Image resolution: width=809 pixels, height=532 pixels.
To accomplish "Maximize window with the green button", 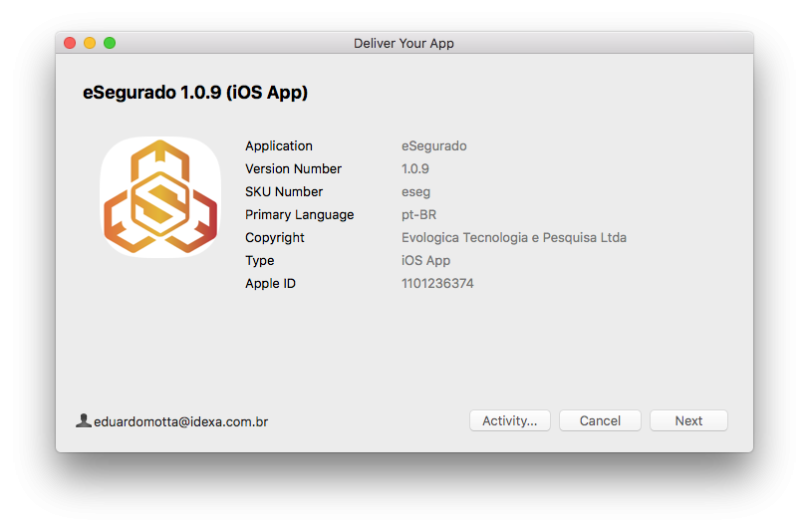I will tap(110, 43).
